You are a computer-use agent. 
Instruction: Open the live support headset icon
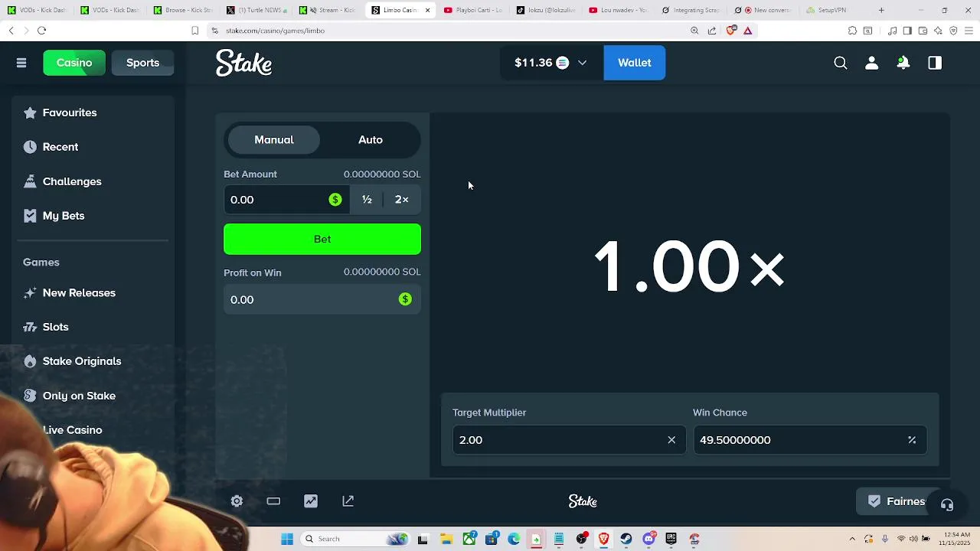947,504
